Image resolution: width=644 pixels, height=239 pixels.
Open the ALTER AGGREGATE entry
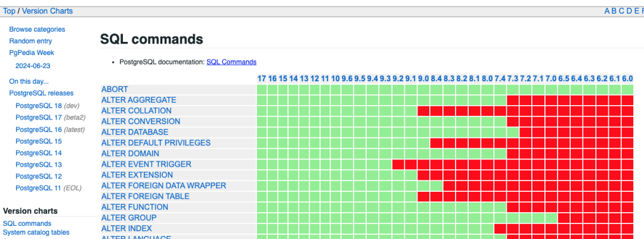[x=139, y=100]
